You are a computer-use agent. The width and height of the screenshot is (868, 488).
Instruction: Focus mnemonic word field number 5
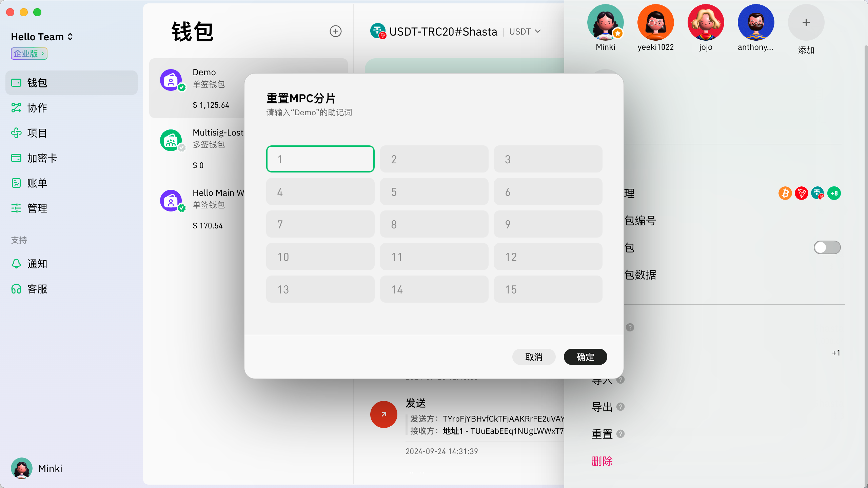434,192
